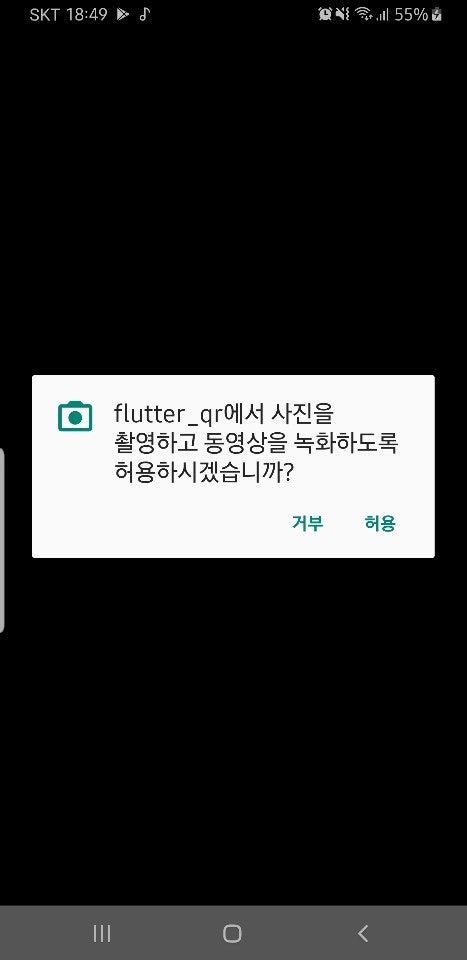Open recent apps with the navigation button
The height and width of the screenshot is (960, 467).
pos(102,933)
